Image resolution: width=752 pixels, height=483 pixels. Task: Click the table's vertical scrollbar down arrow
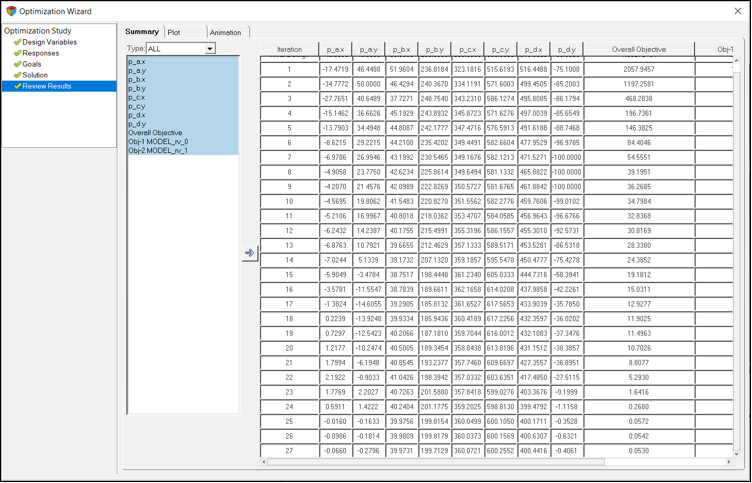point(737,453)
